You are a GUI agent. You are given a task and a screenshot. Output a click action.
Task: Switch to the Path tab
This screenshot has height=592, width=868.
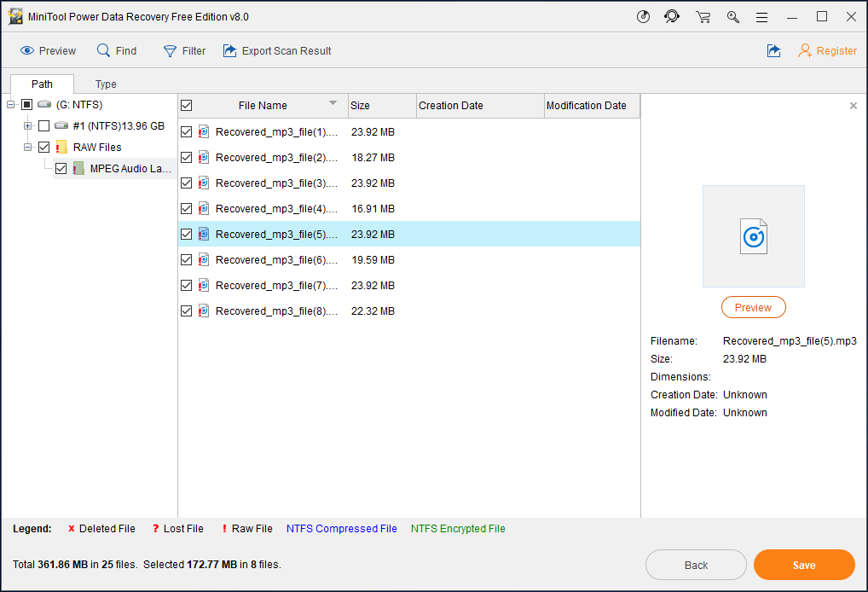42,84
